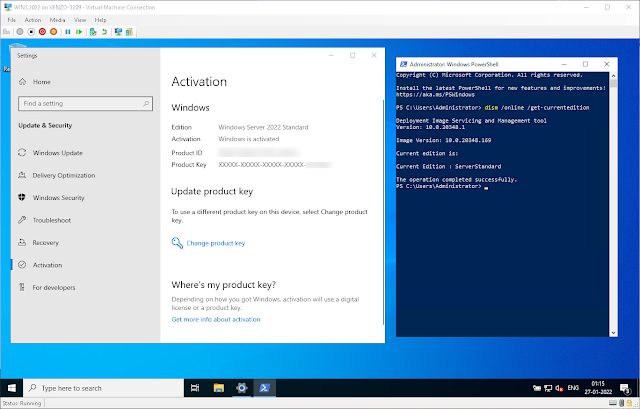Image resolution: width=640 pixels, height=409 pixels.
Task: Turn off the VM with the black square icon
Action: tap(31, 31)
